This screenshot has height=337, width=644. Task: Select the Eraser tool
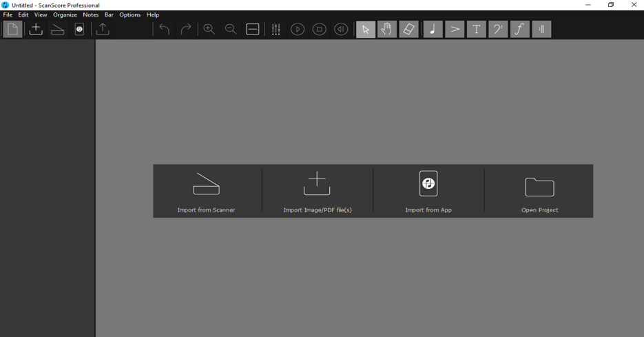click(x=408, y=29)
